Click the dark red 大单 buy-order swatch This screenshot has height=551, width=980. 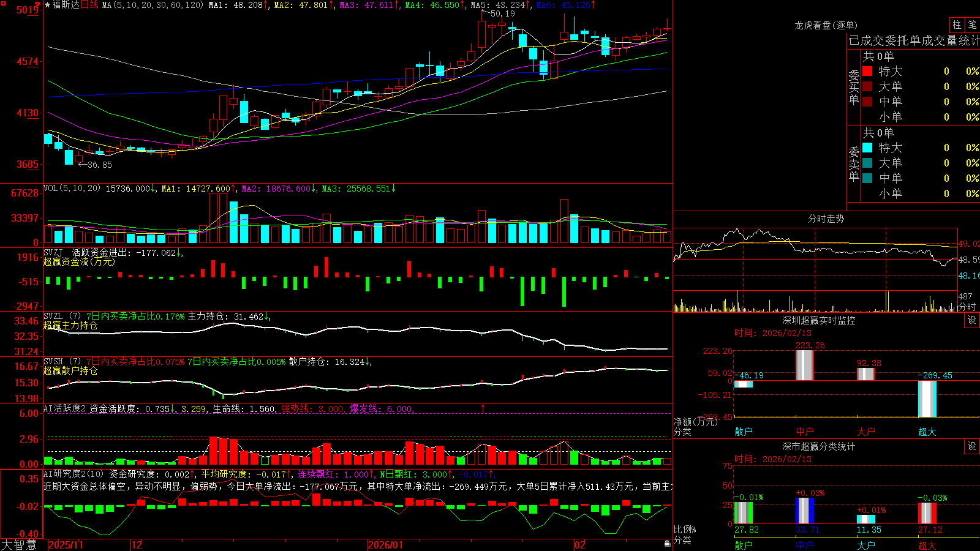coord(867,86)
